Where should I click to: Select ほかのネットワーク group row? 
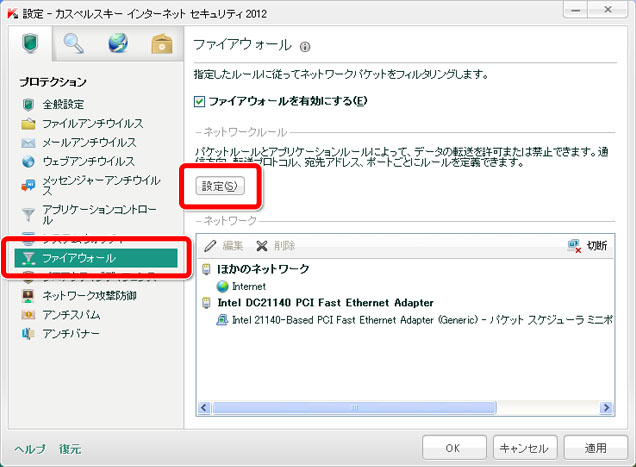[x=263, y=269]
